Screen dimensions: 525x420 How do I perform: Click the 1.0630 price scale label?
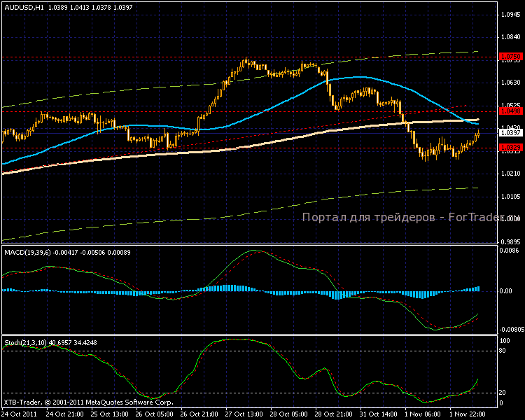(511, 83)
